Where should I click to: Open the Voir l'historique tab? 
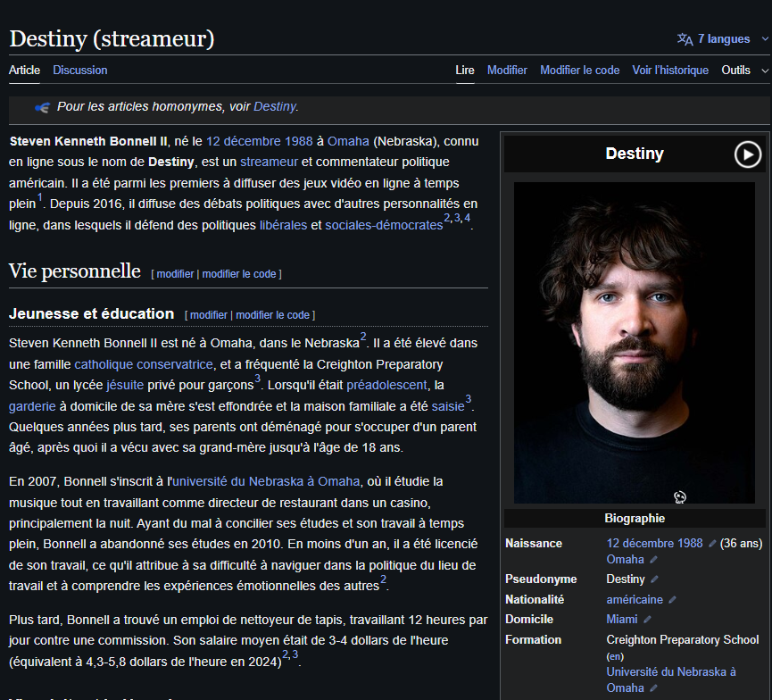click(669, 71)
